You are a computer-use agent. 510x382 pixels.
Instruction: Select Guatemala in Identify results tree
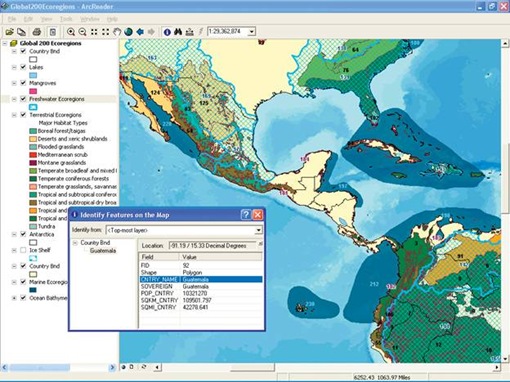103,251
